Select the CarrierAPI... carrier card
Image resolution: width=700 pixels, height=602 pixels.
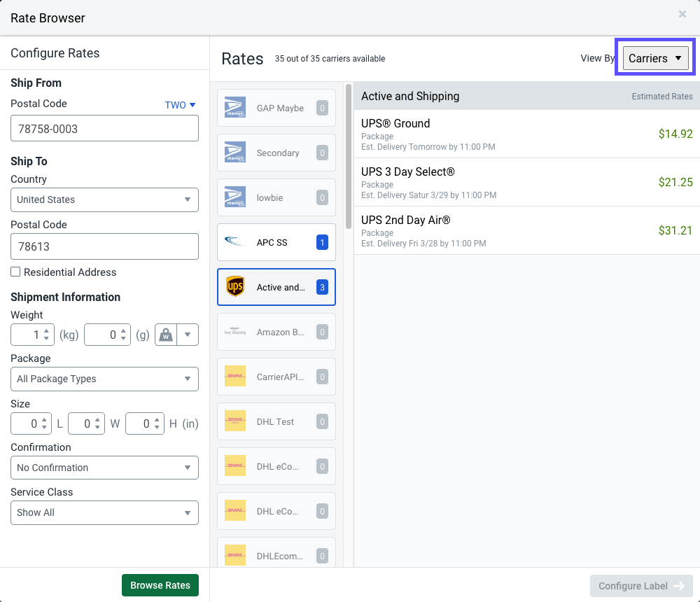coord(276,377)
